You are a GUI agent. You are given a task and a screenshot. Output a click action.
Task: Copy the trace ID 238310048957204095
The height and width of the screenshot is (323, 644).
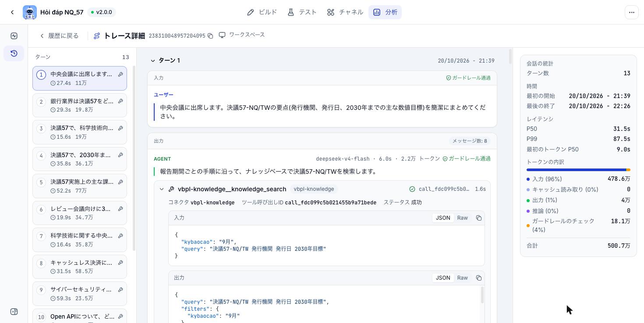(x=210, y=36)
